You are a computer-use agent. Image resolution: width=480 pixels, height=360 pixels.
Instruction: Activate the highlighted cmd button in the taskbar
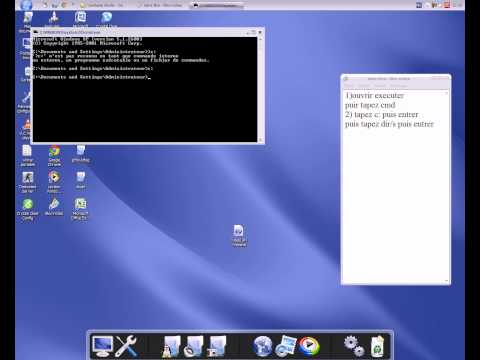(217, 5)
